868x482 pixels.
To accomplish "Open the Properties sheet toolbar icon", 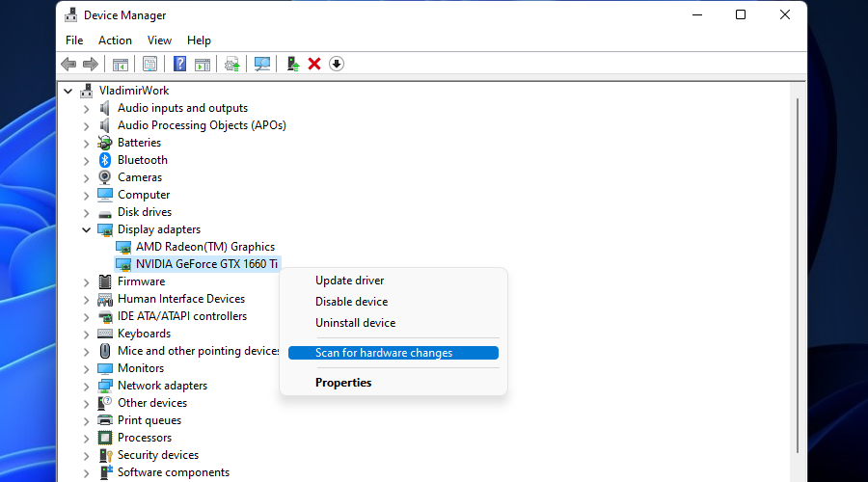I will tap(150, 65).
